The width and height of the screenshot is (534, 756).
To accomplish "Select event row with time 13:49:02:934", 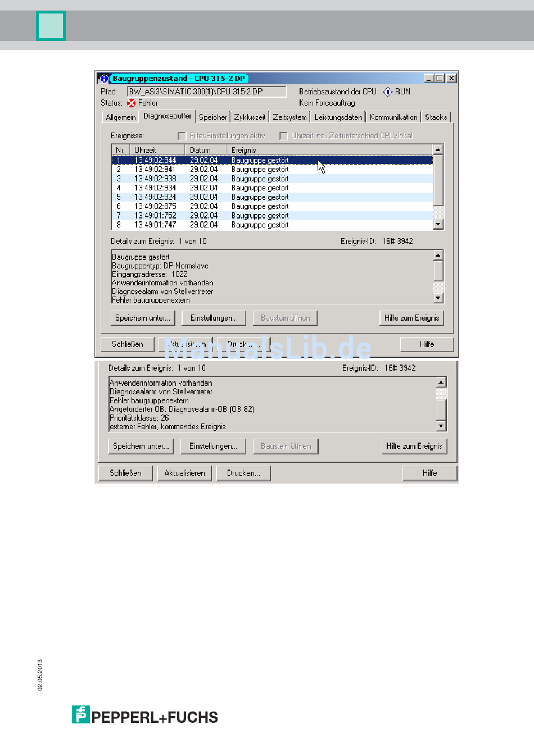I will [x=272, y=188].
